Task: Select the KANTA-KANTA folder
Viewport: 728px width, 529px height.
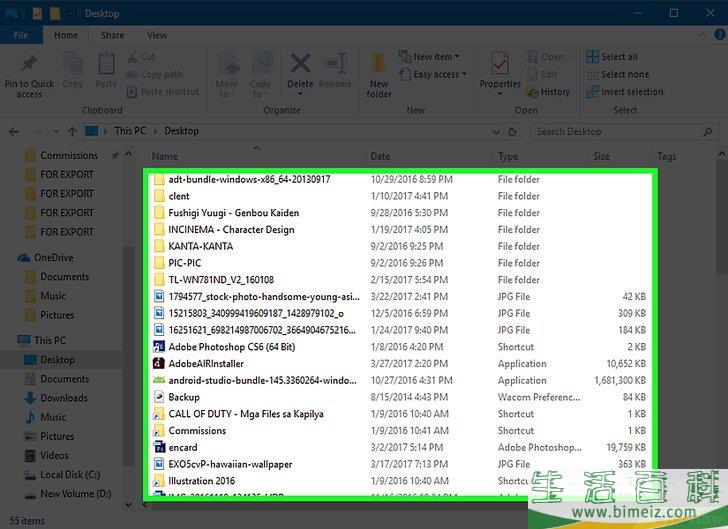Action: point(200,246)
